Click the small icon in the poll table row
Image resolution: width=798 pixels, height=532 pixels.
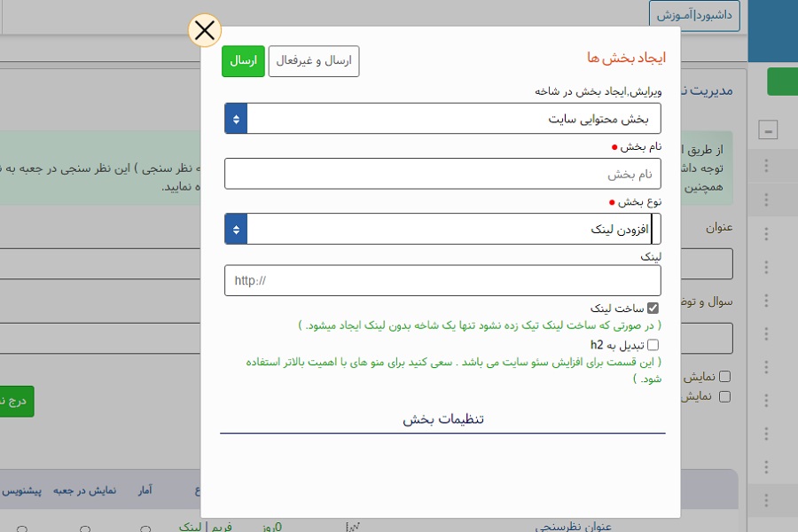point(353,527)
